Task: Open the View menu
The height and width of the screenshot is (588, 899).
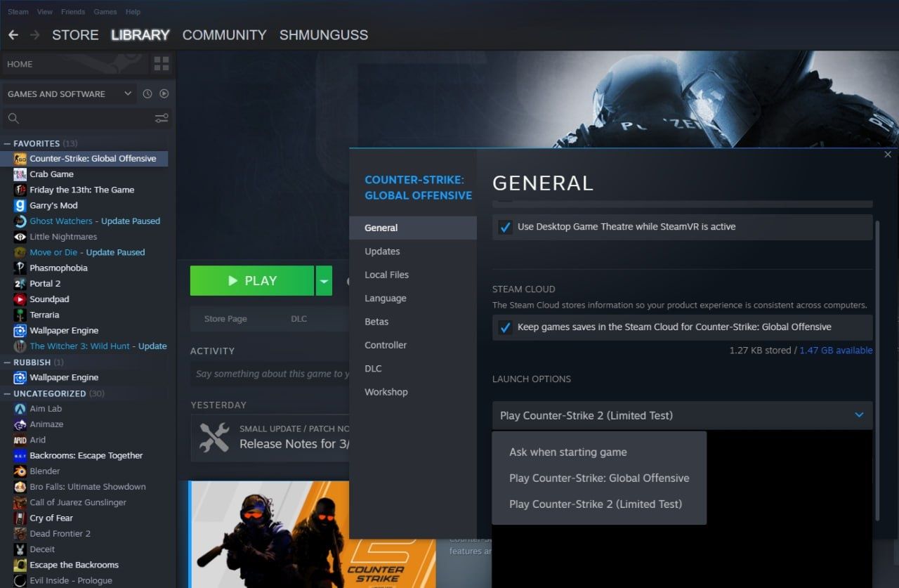Action: pyautogui.click(x=44, y=12)
